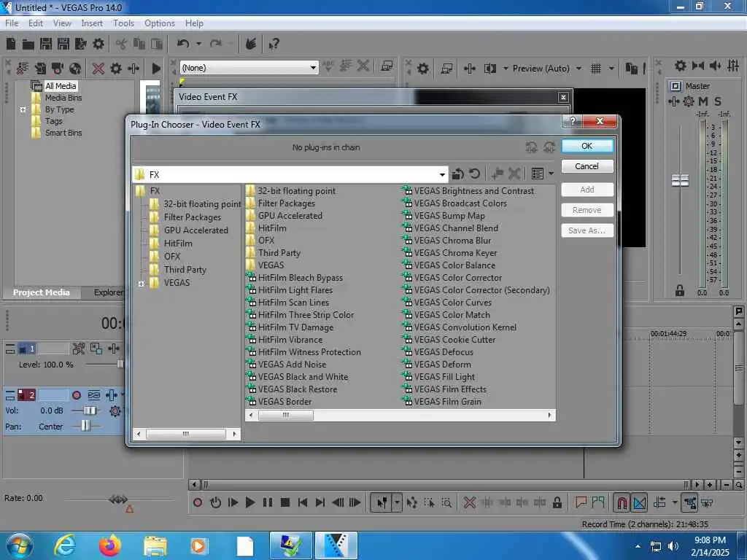The image size is (747, 560).
Task: Click the Loop Playback icon in transport bar
Action: [215, 502]
